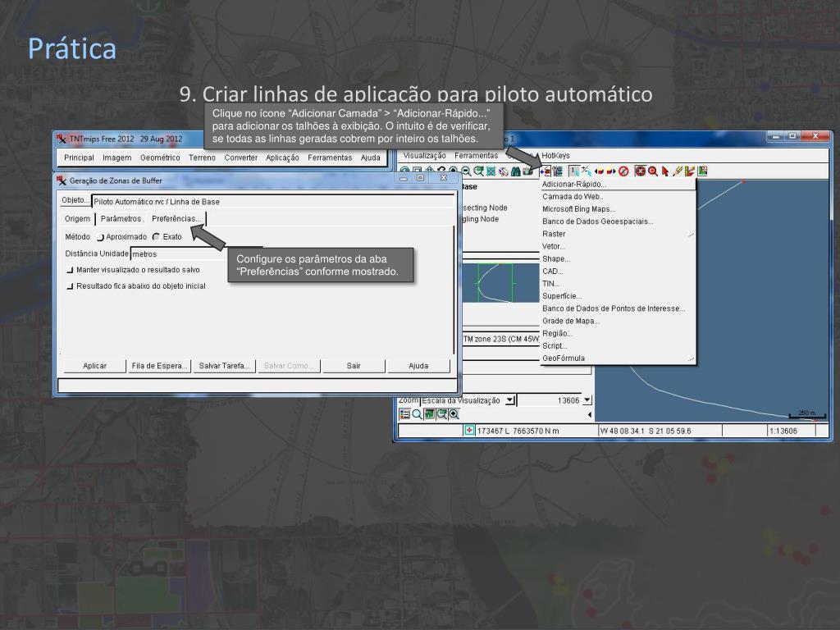This screenshot has height=630, width=840.
Task: Choose Região... from the add layer menu
Action: click(619, 333)
